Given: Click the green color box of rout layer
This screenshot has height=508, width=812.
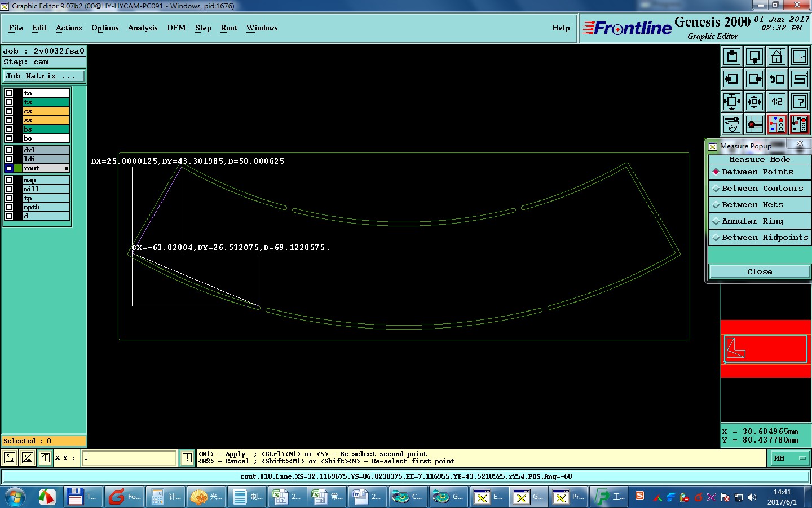Looking at the screenshot, I should [x=18, y=168].
